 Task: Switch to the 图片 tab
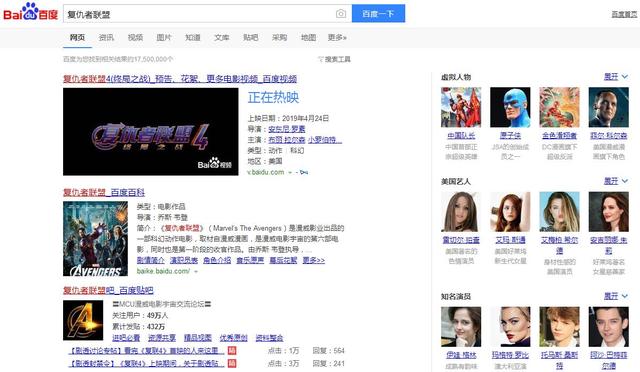(x=164, y=38)
